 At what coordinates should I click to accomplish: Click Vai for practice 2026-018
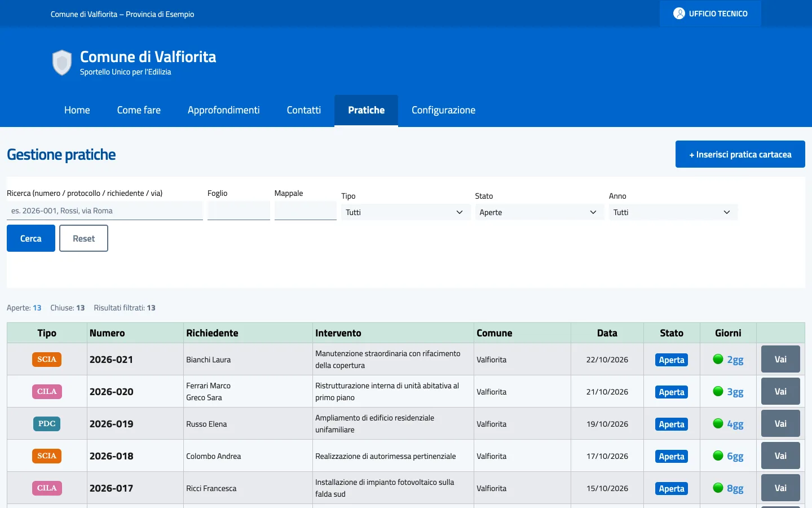point(780,456)
